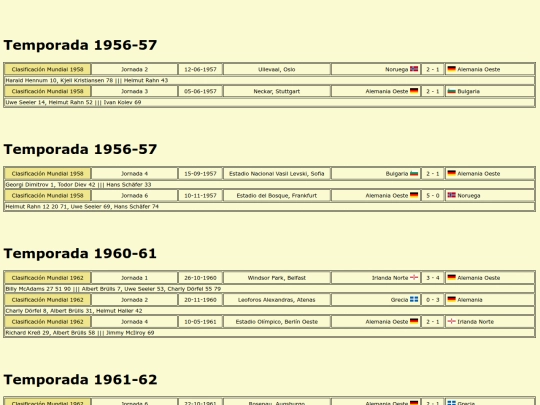Image resolution: width=540 pixels, height=405 pixels.
Task: Click the Bulgaria flag in the 15-09-1957 match
Action: click(x=414, y=173)
